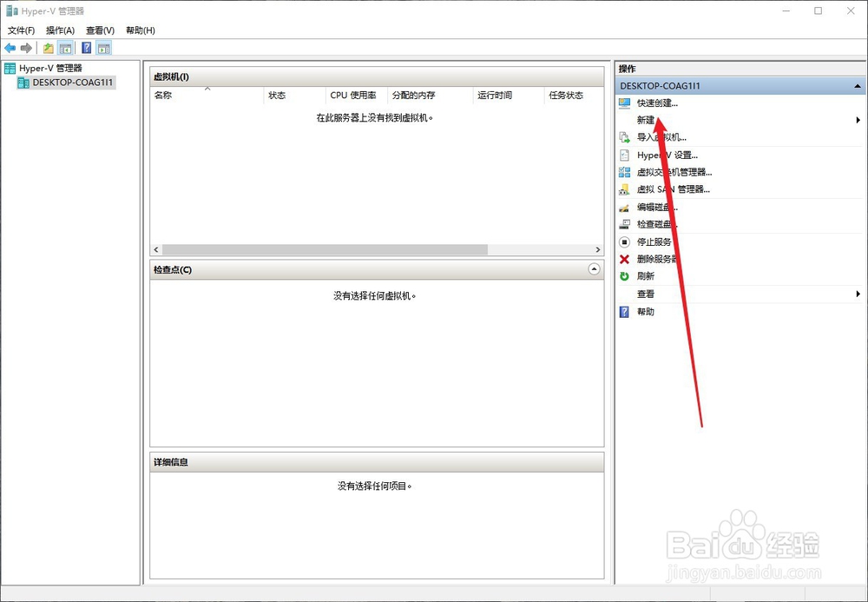The height and width of the screenshot is (602, 868).
Task: Sort by 运行时间 column header
Action: [508, 96]
